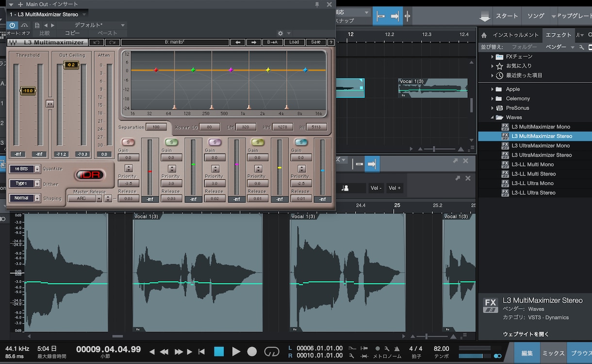Click the blue band EQ node
The image size is (592, 364).
pyautogui.click(x=305, y=70)
